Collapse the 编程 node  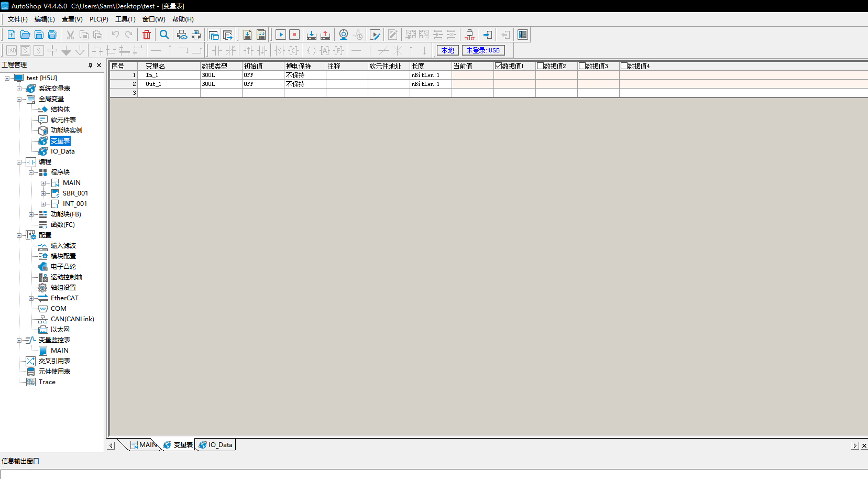[19, 162]
